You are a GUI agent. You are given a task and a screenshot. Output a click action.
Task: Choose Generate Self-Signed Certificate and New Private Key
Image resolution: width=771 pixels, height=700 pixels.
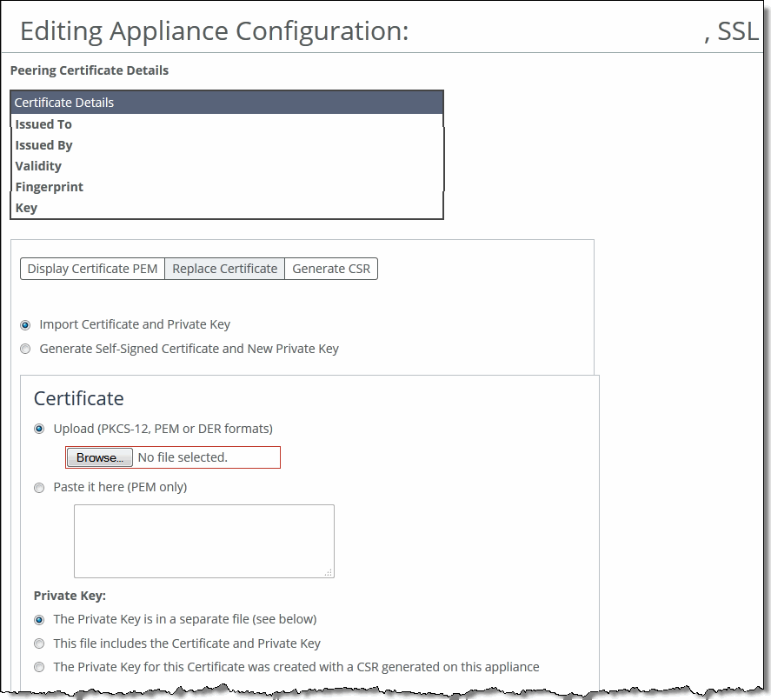pyautogui.click(x=25, y=349)
